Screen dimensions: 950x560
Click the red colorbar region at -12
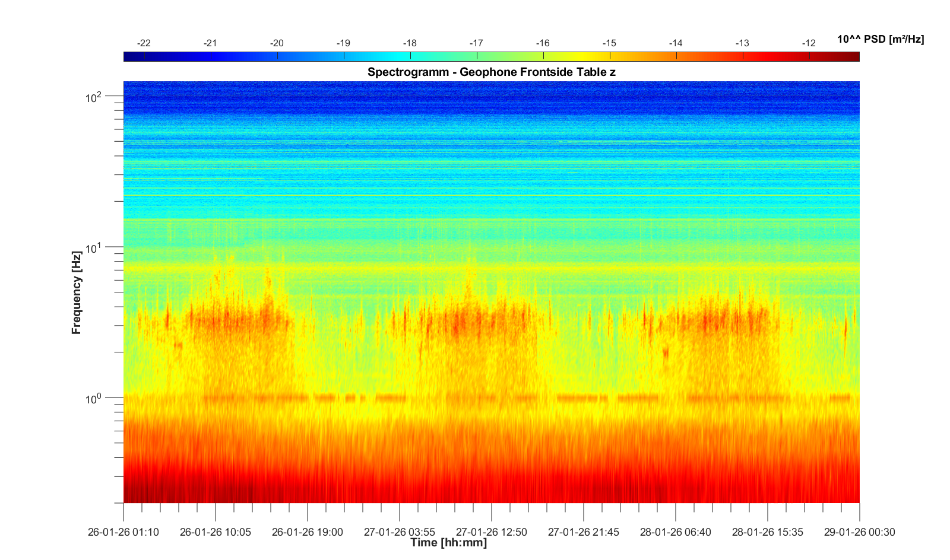(809, 57)
